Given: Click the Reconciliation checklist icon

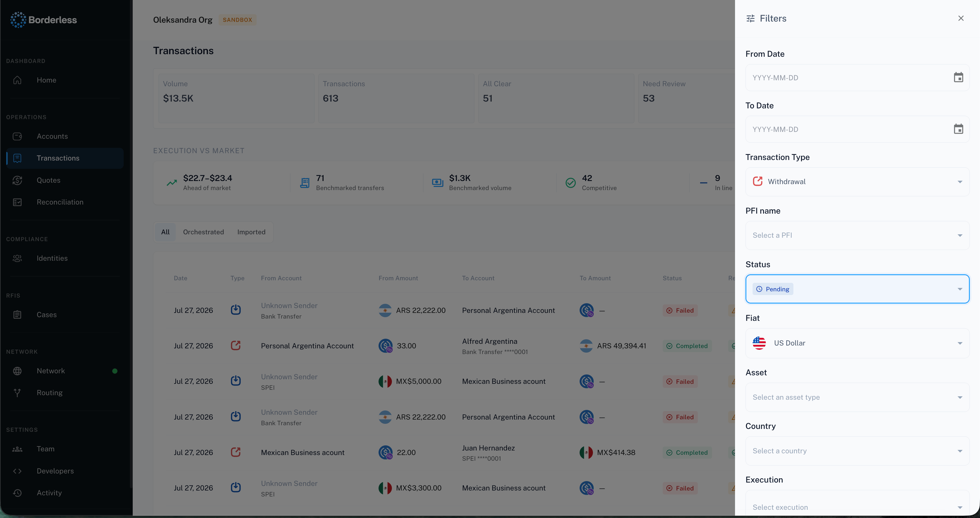Looking at the screenshot, I should point(17,202).
